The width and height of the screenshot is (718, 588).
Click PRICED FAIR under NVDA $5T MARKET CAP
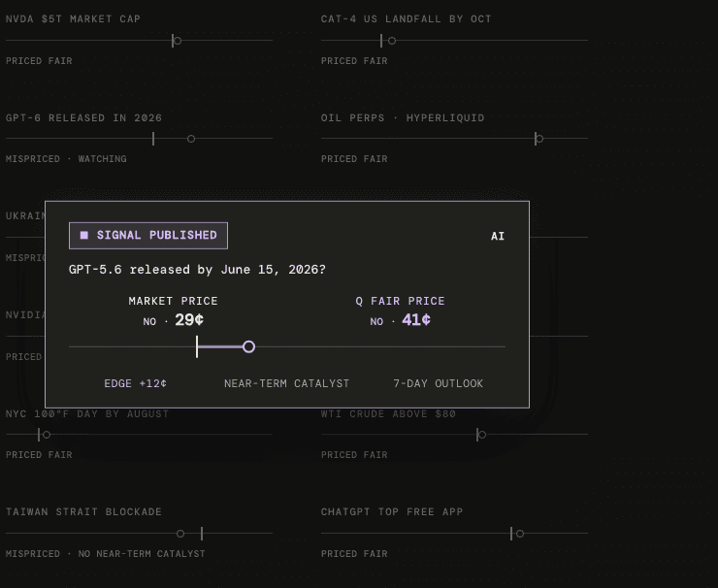click(x=39, y=60)
